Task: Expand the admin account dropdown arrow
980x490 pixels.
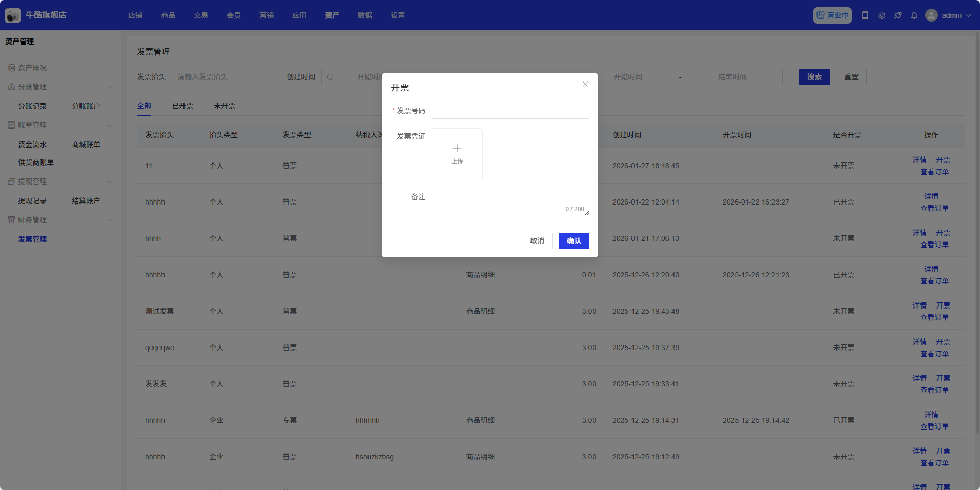Action: [968, 15]
